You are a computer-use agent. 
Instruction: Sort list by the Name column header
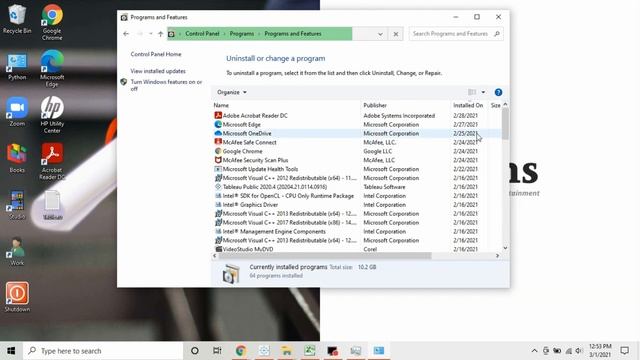pos(286,105)
